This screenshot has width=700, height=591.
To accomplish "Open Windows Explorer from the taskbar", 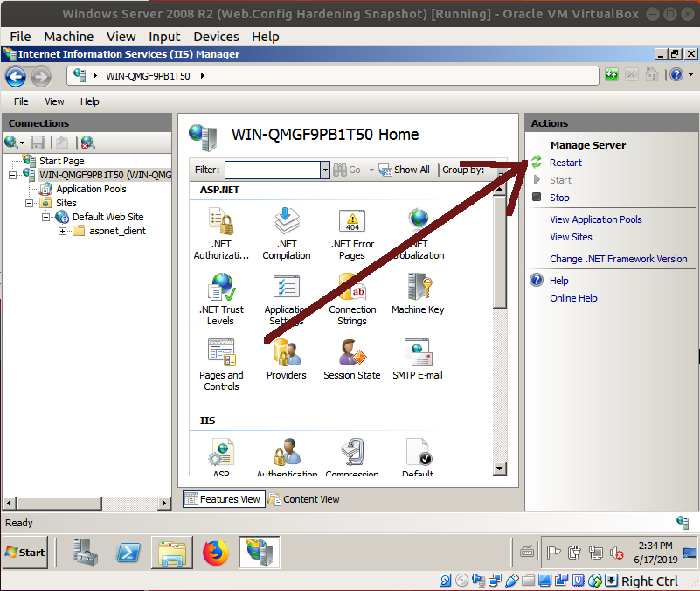I will point(172,553).
